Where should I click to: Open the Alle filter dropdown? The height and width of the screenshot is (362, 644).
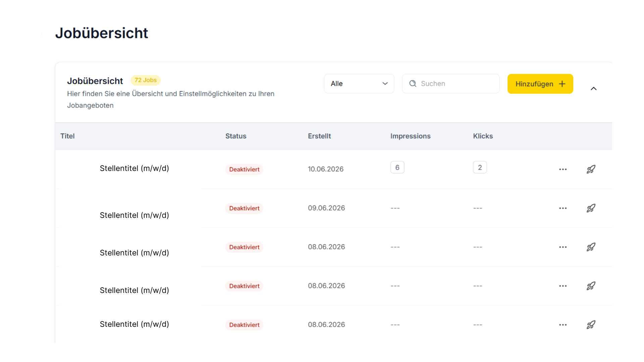(359, 83)
